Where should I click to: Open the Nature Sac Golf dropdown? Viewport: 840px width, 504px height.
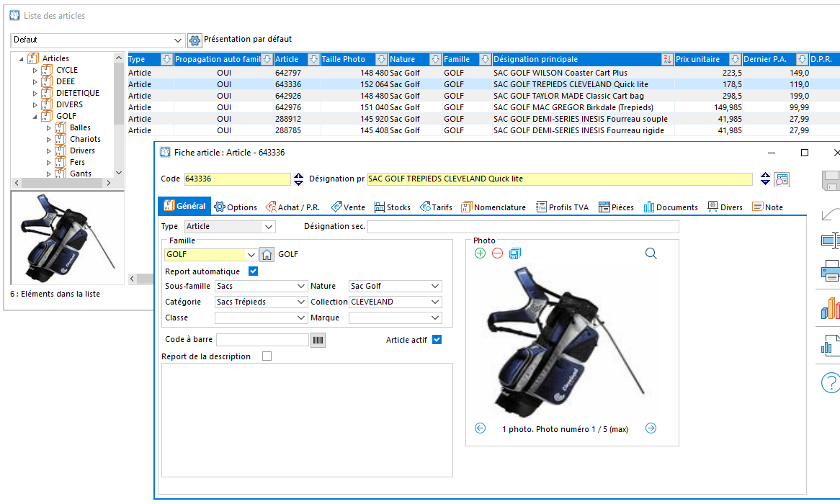tap(435, 286)
